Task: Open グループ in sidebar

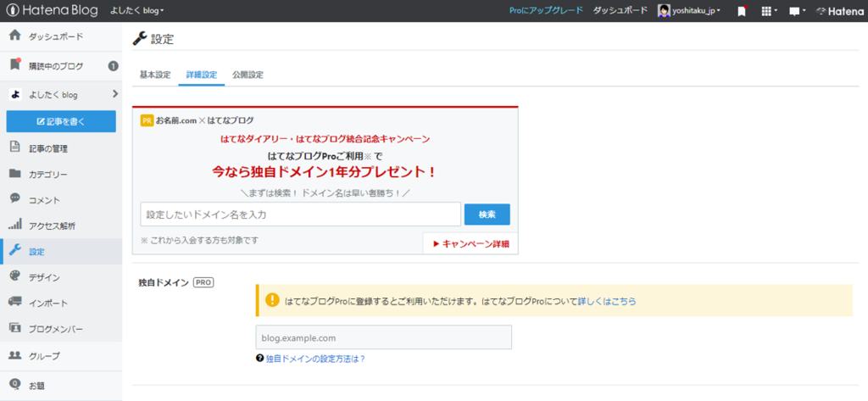Action: [44, 356]
